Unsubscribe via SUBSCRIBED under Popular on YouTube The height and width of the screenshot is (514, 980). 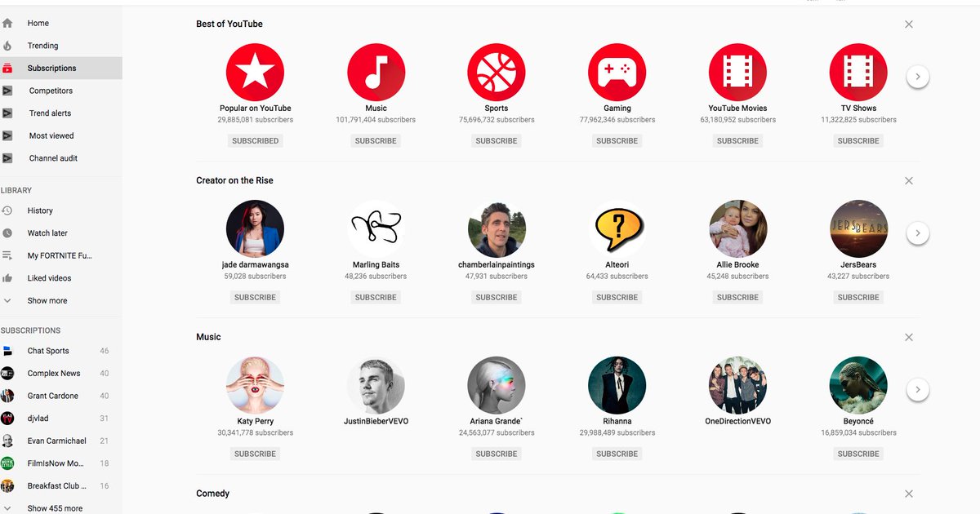coord(255,141)
